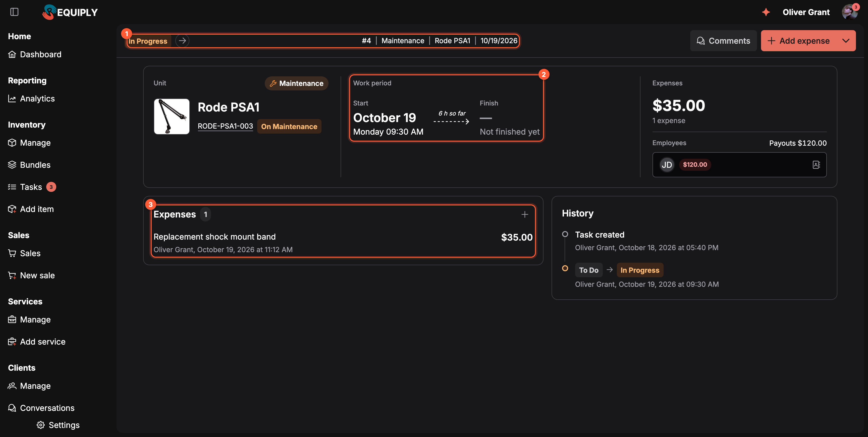The image size is (868, 437).
Task: Advance task status with arrow button
Action: tap(182, 41)
